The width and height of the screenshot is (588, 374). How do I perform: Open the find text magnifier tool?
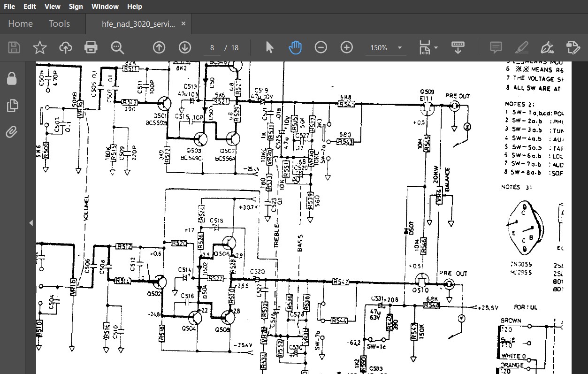117,47
